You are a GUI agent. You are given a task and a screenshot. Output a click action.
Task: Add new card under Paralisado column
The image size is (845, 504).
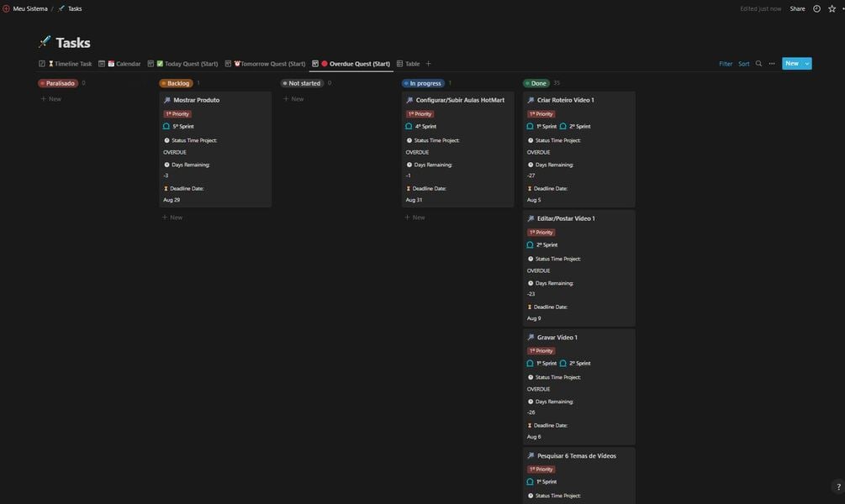pyautogui.click(x=50, y=99)
